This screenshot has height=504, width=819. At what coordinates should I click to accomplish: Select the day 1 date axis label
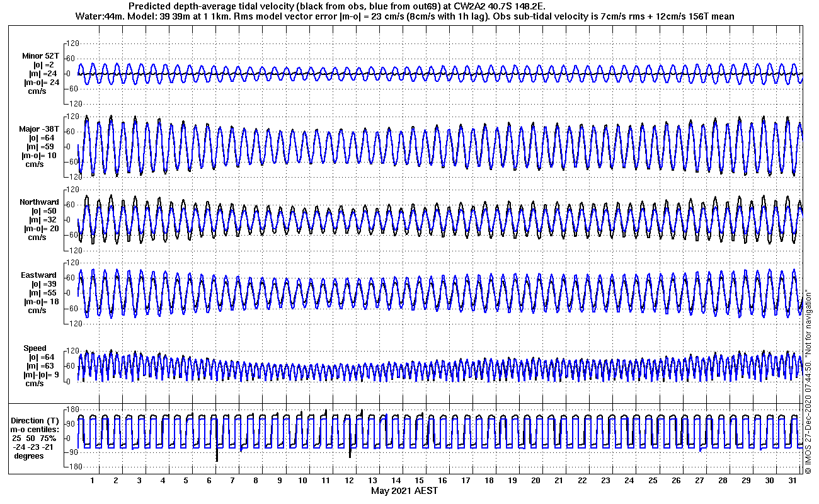coord(93,481)
